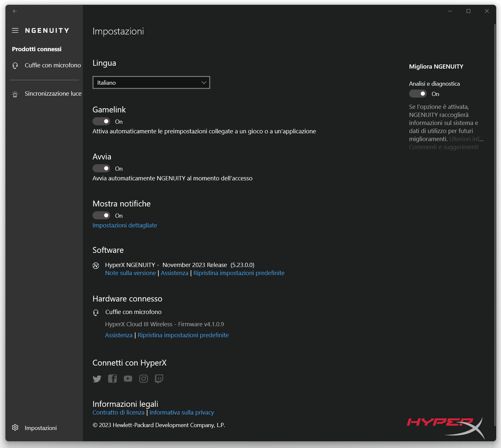Image resolution: width=501 pixels, height=448 pixels.
Task: Open Contratto di licenza link
Action: point(118,412)
